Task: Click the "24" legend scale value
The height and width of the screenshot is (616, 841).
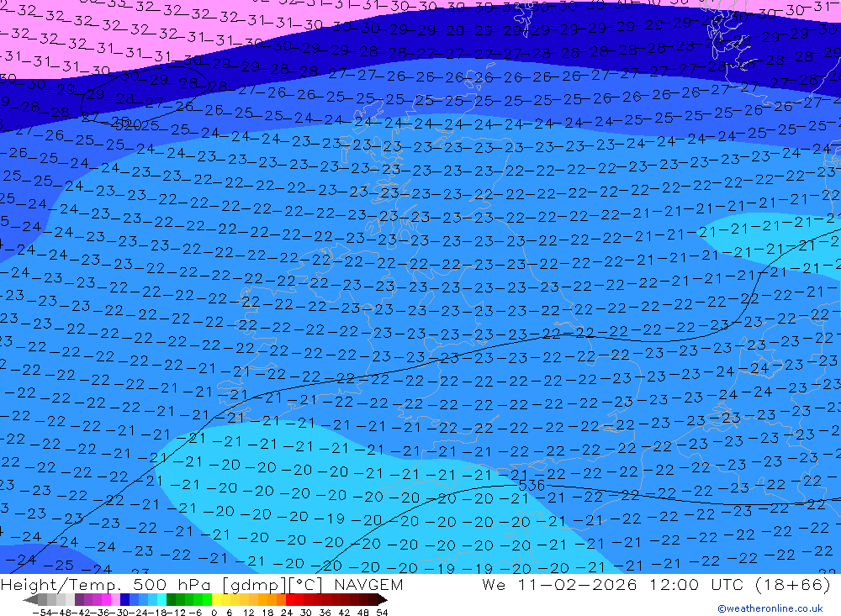Action: coord(287,613)
